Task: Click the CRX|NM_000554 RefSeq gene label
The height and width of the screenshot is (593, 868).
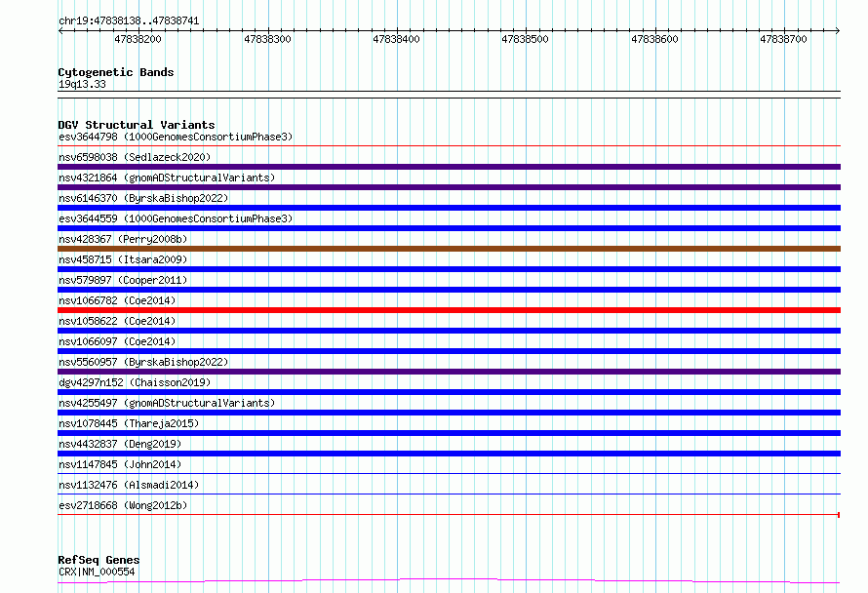Action: tap(97, 572)
